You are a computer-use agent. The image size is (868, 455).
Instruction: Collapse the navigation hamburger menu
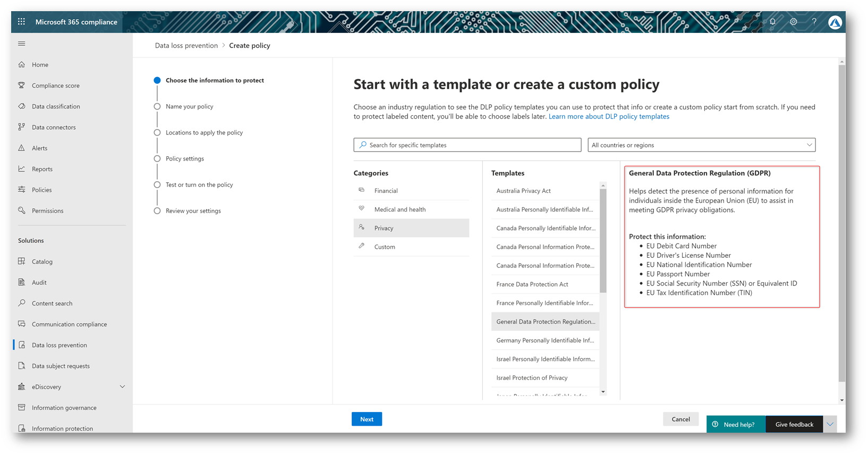pos(22,44)
